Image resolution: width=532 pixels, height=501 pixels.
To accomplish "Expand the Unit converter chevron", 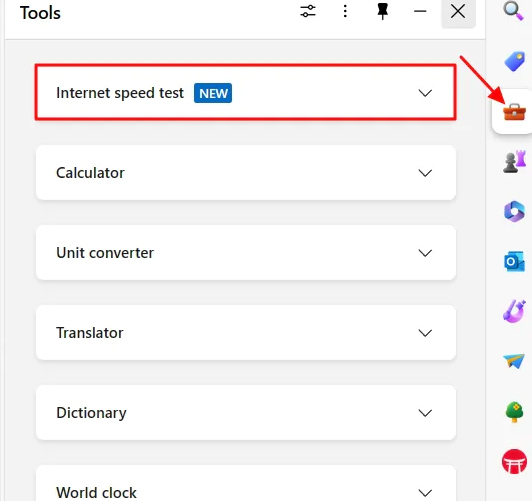I will coord(425,253).
